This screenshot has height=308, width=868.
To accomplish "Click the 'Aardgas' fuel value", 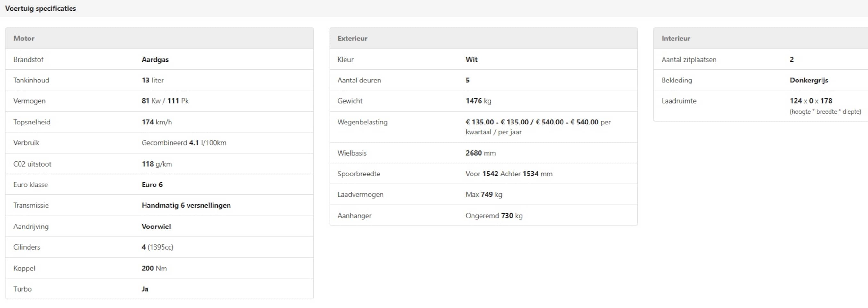I will pos(155,60).
